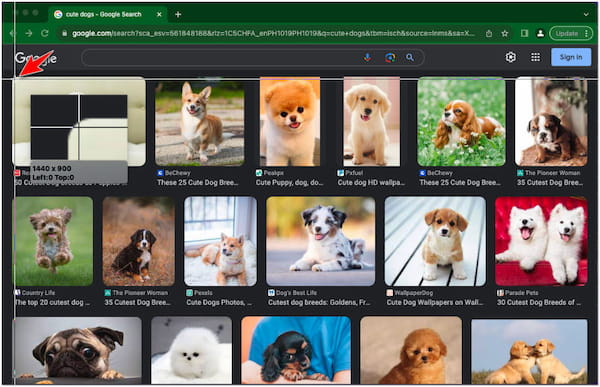Image resolution: width=600 pixels, height=387 pixels.
Task: Open the pug close-up image
Action: 78,350
